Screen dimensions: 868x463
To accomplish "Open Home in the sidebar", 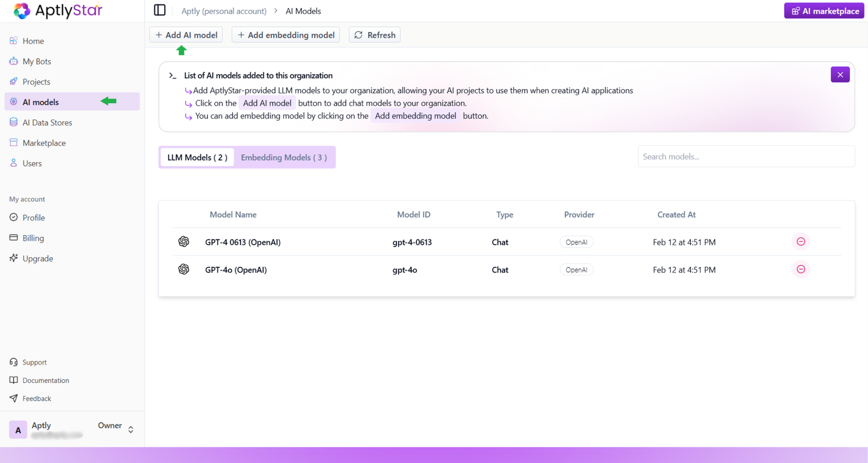I will click(72, 41).
